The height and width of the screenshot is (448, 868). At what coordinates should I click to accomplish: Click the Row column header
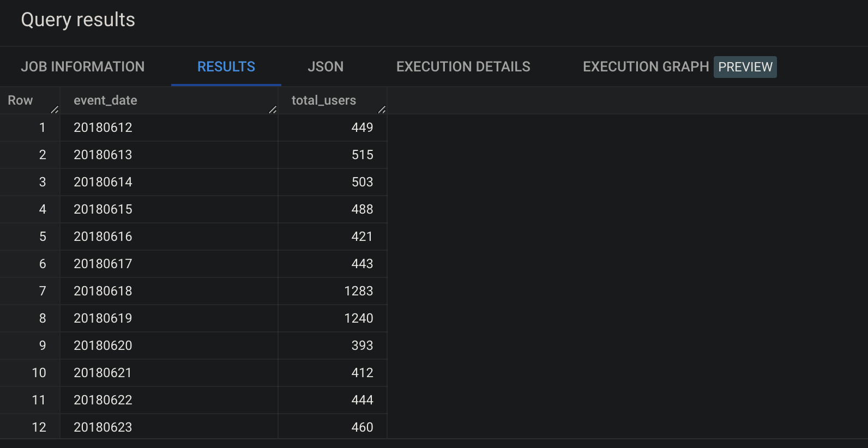point(20,100)
